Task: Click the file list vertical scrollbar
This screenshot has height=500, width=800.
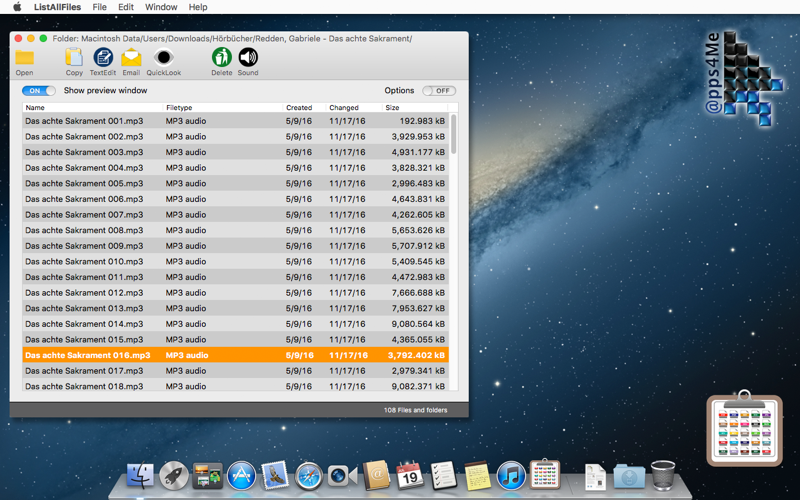Action: point(454,135)
